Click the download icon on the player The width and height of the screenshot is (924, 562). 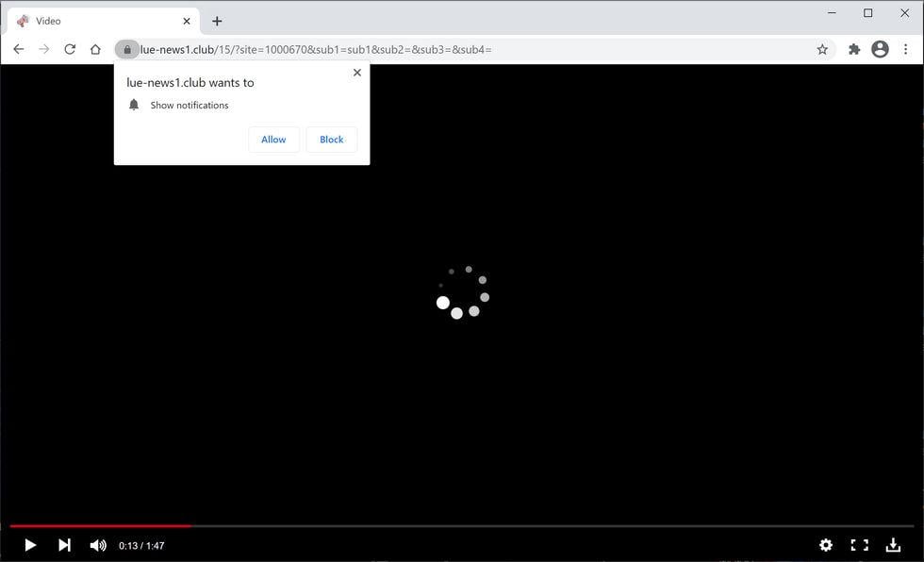click(x=893, y=544)
